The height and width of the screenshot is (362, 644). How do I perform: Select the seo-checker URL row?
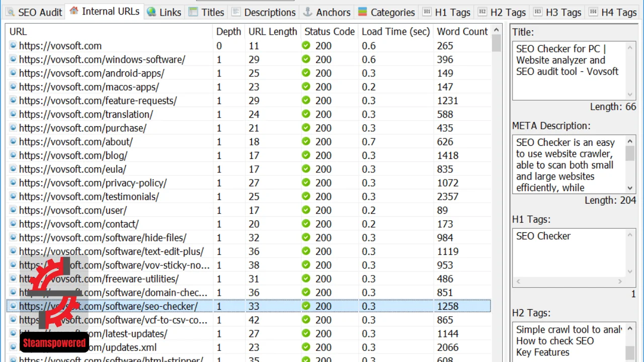coord(249,306)
